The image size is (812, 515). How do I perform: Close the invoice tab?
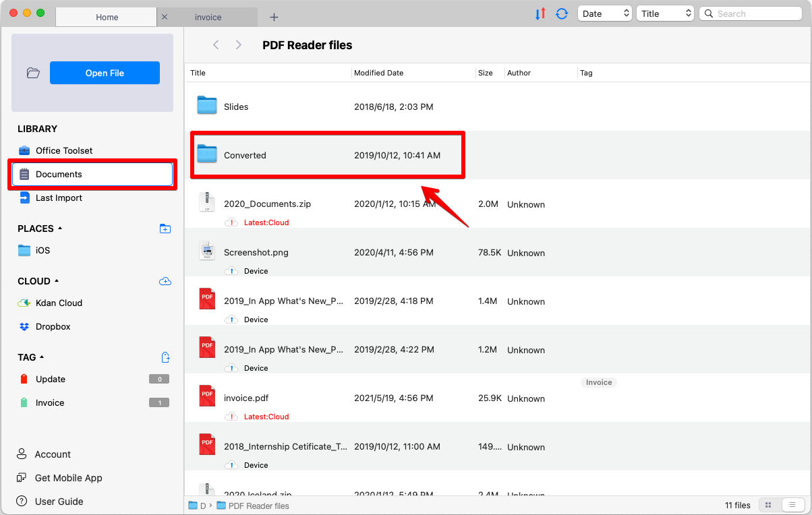(165, 17)
